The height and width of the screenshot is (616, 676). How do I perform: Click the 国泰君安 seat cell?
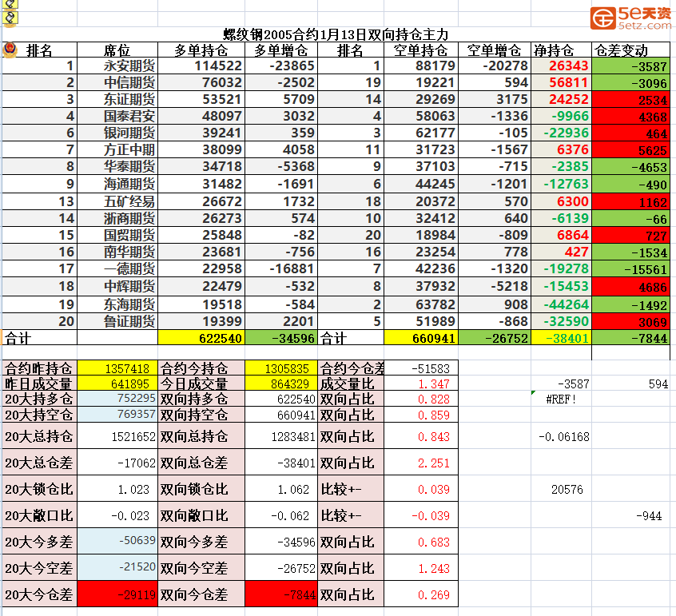[117, 116]
